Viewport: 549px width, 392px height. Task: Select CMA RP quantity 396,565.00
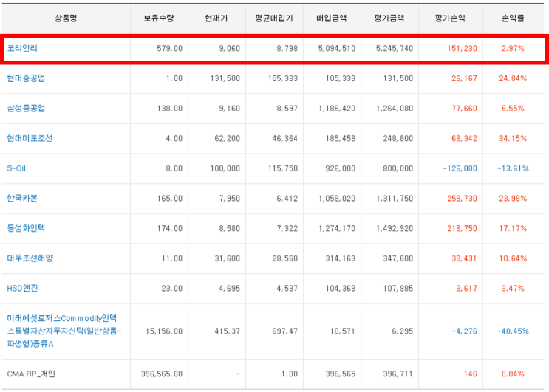pyautogui.click(x=162, y=374)
